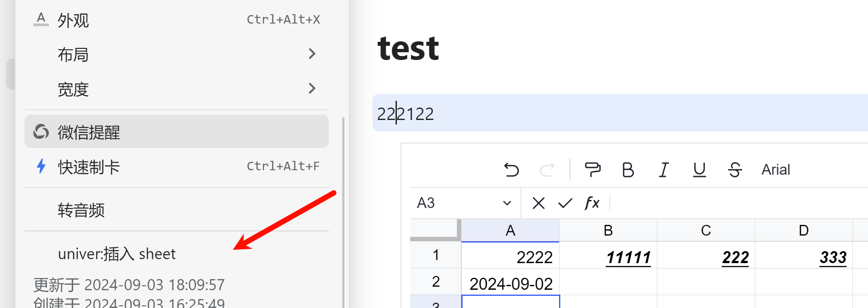Click the menu's vertical scrollbar
The width and height of the screenshot is (868, 308).
[x=343, y=212]
